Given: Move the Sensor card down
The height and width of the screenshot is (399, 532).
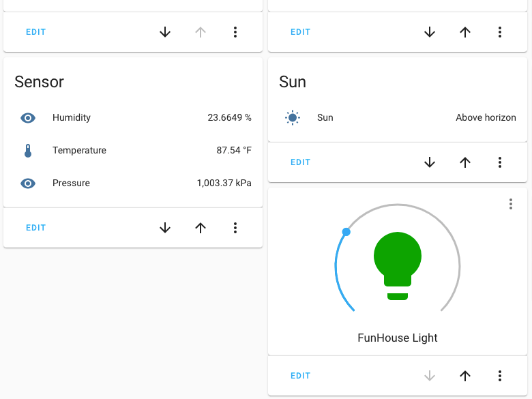Looking at the screenshot, I should click(x=165, y=228).
